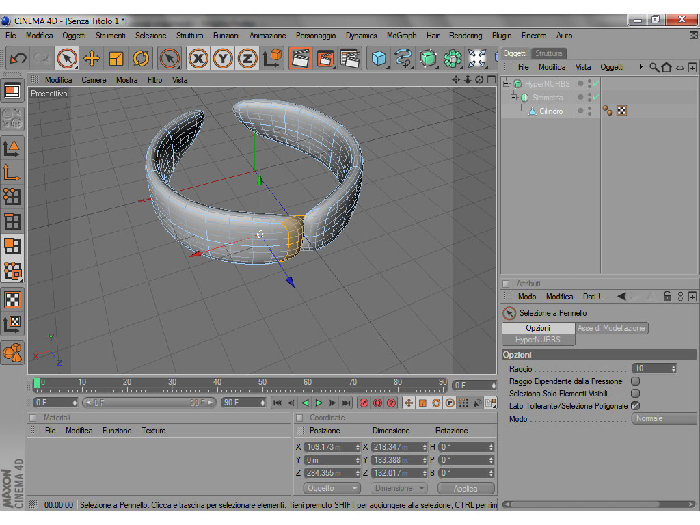The width and height of the screenshot is (700, 525).
Task: Toggle HyperNURBS enabled checkmark
Action: [x=596, y=83]
